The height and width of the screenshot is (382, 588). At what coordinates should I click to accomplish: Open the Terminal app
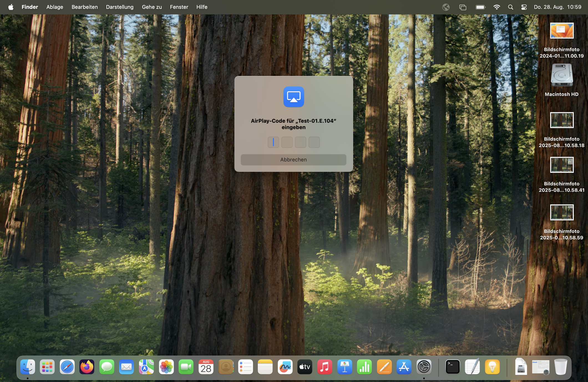pyautogui.click(x=453, y=367)
